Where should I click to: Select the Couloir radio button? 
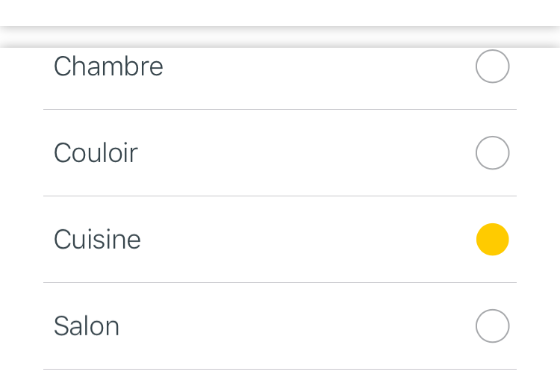493,153
